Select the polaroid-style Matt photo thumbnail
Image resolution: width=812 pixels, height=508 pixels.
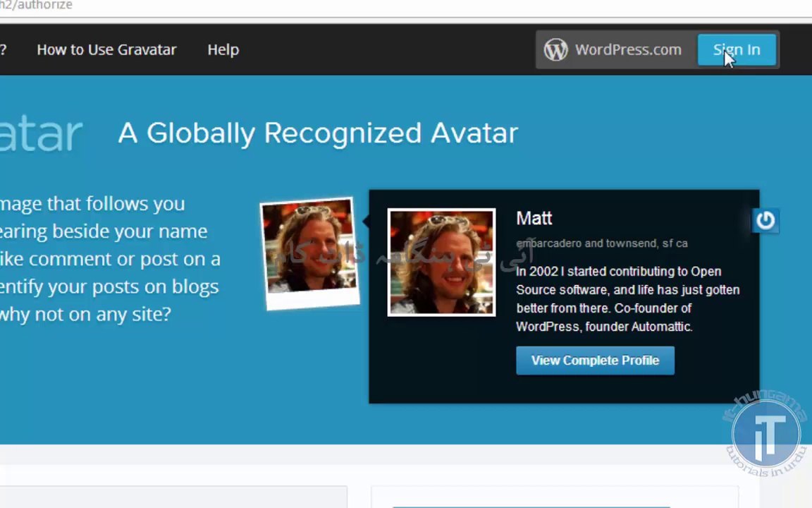click(310, 253)
